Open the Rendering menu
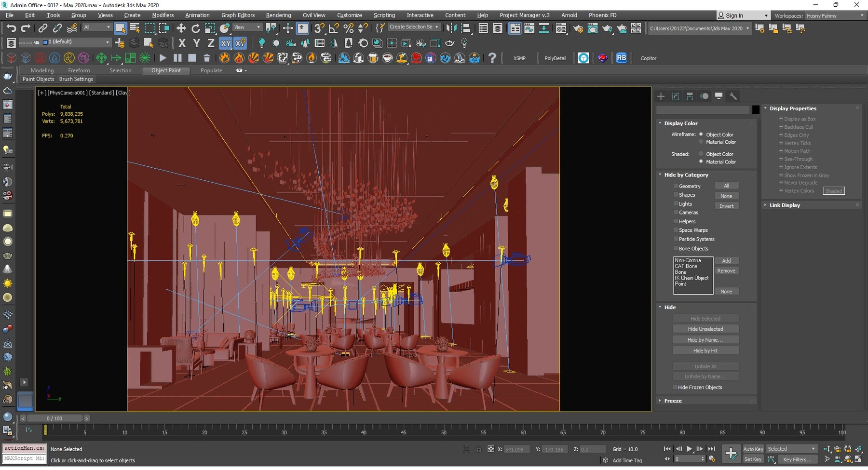Screen dimensions: 868x470 coord(278,15)
